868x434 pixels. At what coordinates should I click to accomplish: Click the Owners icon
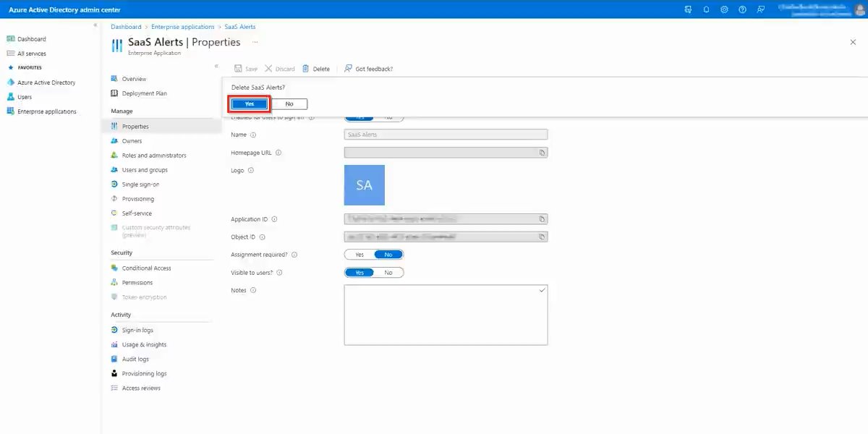click(x=114, y=141)
